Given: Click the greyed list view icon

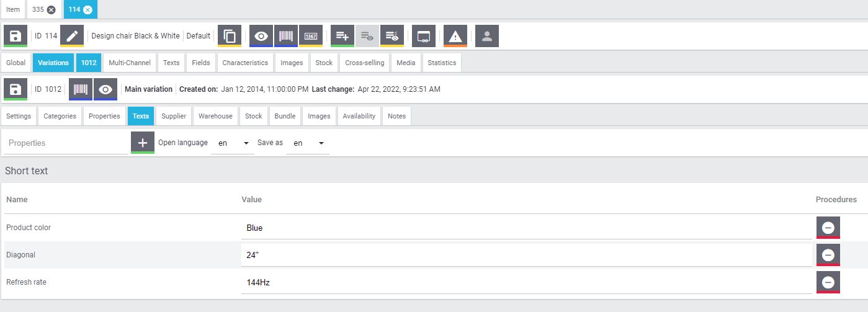Looking at the screenshot, I should pos(367,36).
